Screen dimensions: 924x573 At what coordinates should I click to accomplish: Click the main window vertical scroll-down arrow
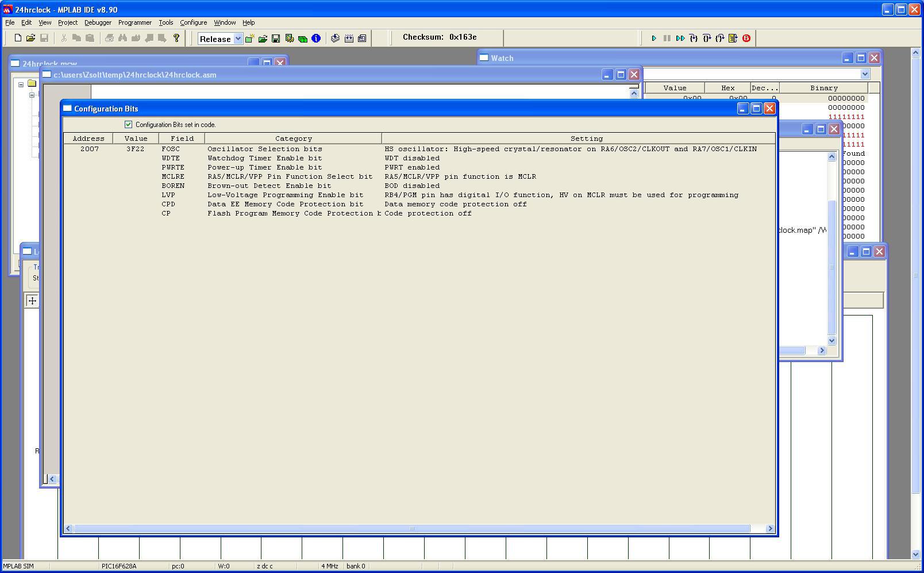(915, 555)
